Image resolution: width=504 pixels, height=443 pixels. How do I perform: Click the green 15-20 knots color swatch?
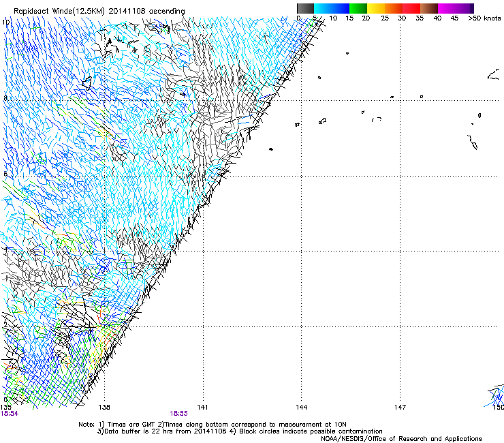(358, 8)
